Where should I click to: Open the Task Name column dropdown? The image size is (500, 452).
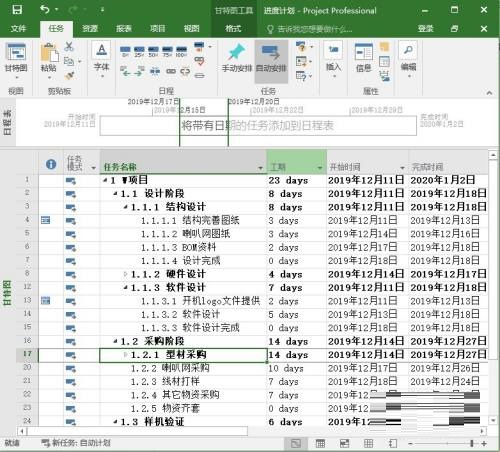click(x=261, y=168)
